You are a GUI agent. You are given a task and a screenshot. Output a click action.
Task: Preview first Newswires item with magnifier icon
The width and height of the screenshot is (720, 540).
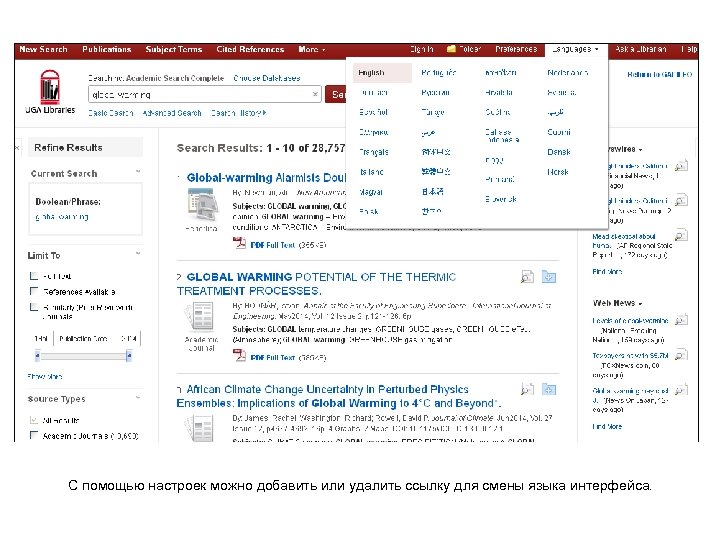pos(681,165)
